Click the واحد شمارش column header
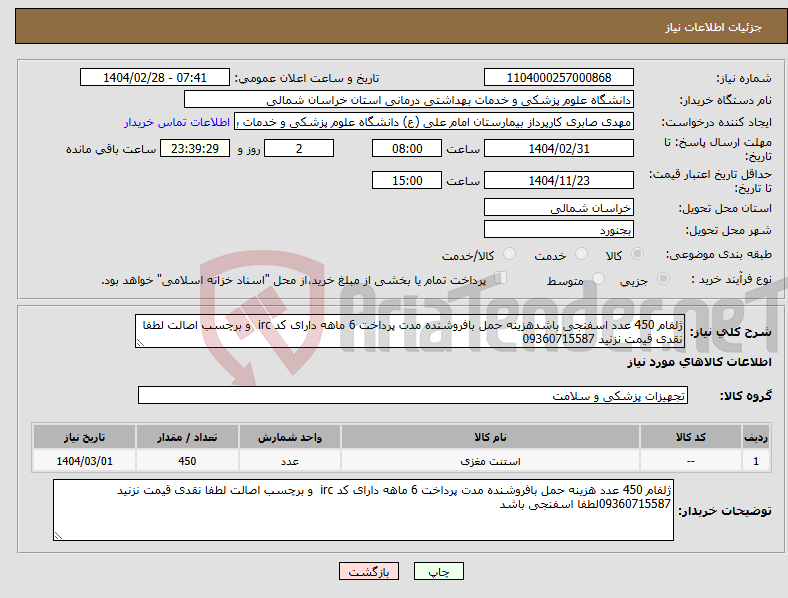The width and height of the screenshot is (788, 598). click(x=289, y=437)
